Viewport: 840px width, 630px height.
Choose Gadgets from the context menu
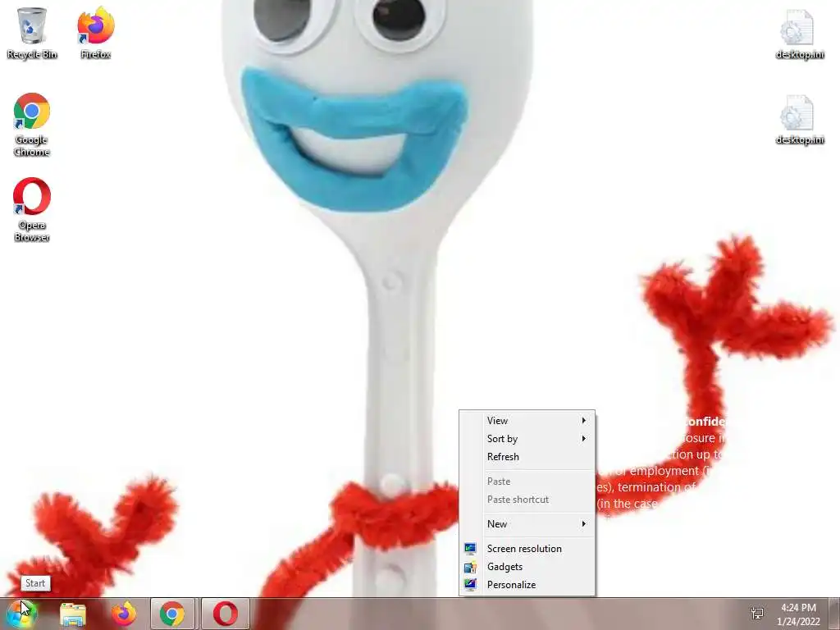point(527,567)
